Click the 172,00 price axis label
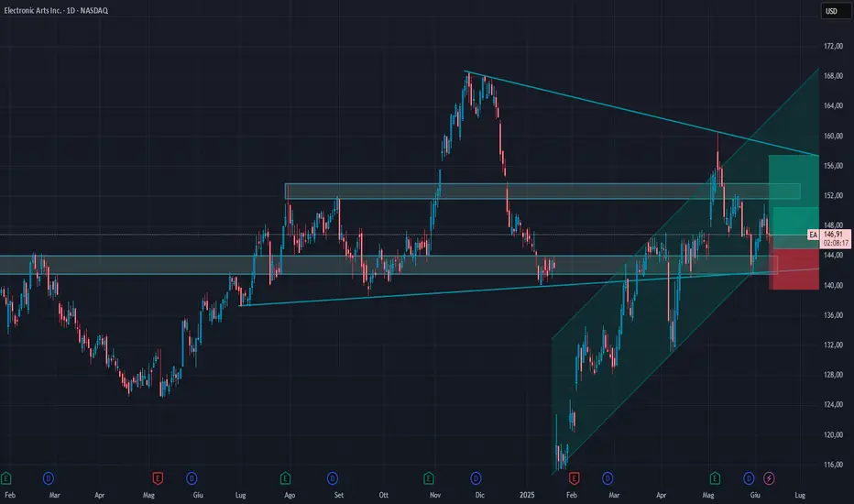The width and height of the screenshot is (854, 504). click(x=833, y=47)
